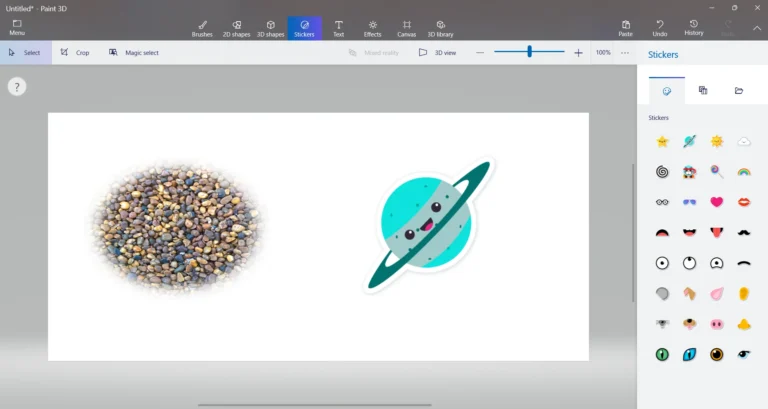Choose the Crop tool
This screenshot has width=768, height=409.
pyautogui.click(x=75, y=52)
